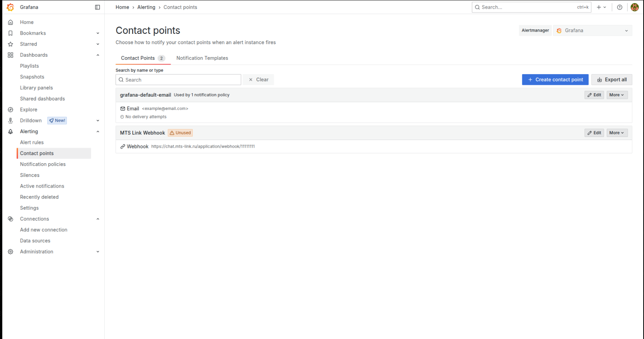Dock or undock the sidebar menu icon
This screenshot has height=339, width=644.
pyautogui.click(x=97, y=7)
